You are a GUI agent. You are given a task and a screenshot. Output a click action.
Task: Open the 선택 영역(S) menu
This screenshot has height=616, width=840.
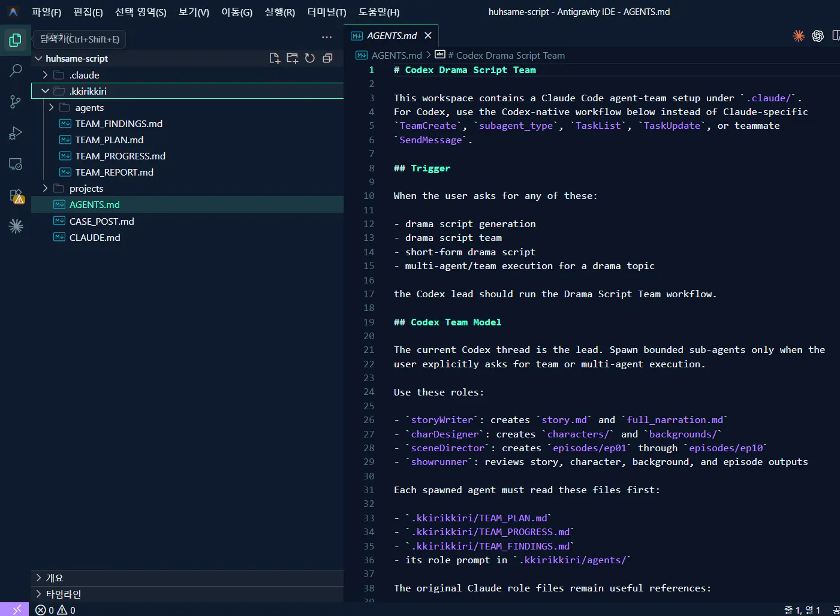pyautogui.click(x=141, y=12)
